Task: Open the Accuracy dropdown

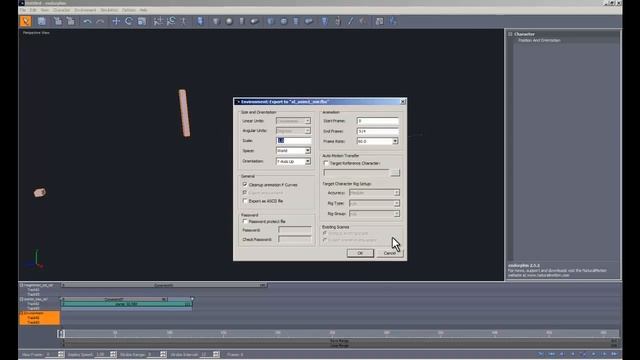Action: tap(374, 193)
